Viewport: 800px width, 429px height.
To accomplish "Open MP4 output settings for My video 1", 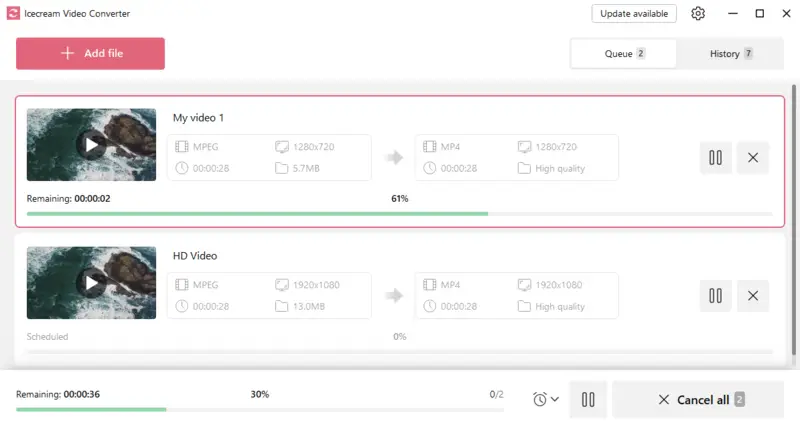I will click(x=516, y=157).
